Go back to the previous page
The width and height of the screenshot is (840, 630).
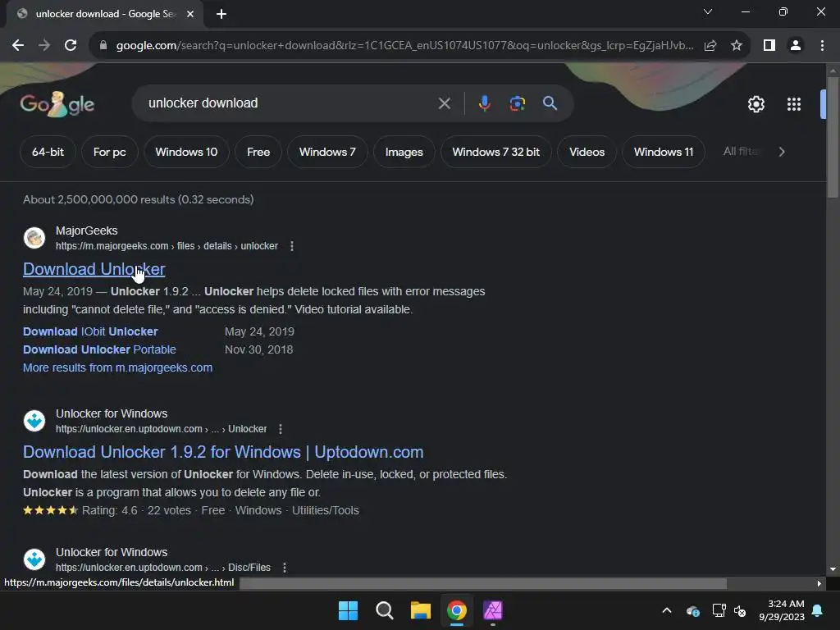[18, 46]
